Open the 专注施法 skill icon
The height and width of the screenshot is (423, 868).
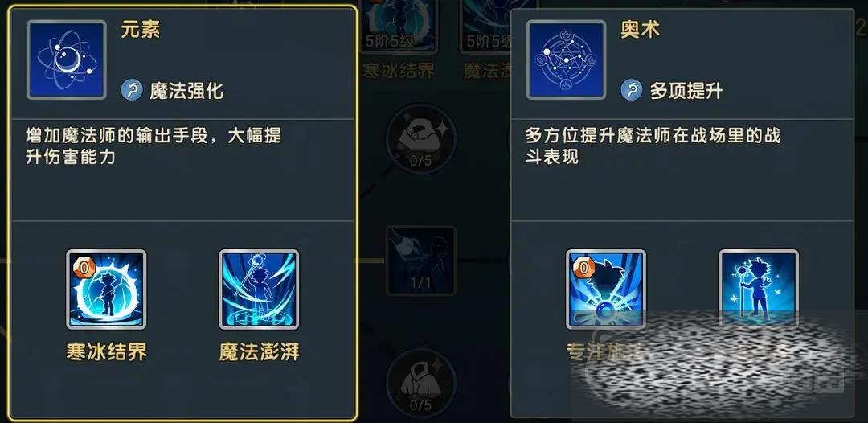point(606,290)
